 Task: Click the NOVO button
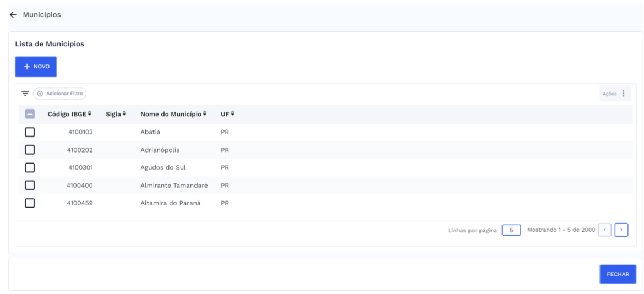(x=36, y=66)
